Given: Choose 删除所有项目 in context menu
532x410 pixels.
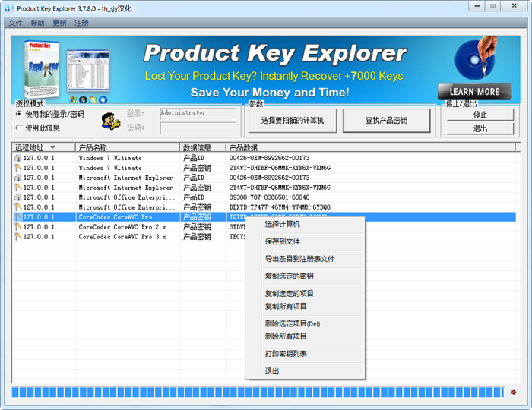Looking at the screenshot, I should [305, 336].
